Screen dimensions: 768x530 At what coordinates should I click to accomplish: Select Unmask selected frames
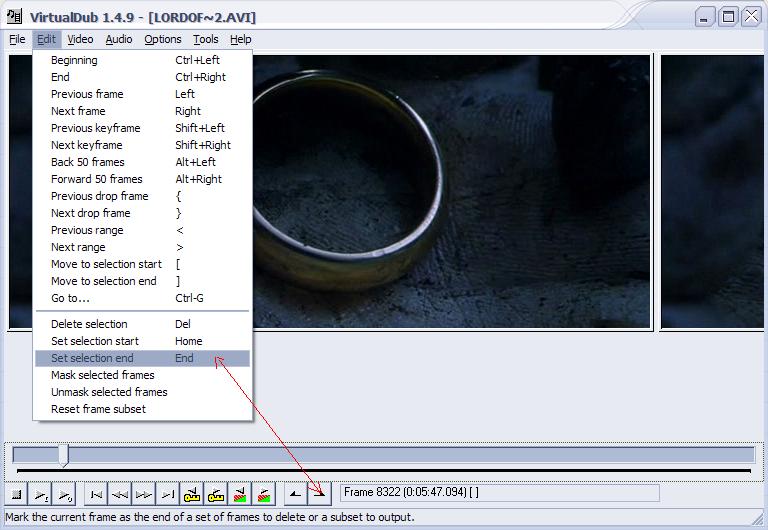point(143,392)
